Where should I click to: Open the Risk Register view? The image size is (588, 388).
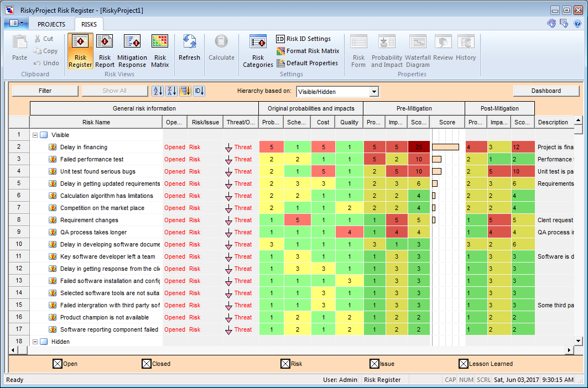point(80,51)
